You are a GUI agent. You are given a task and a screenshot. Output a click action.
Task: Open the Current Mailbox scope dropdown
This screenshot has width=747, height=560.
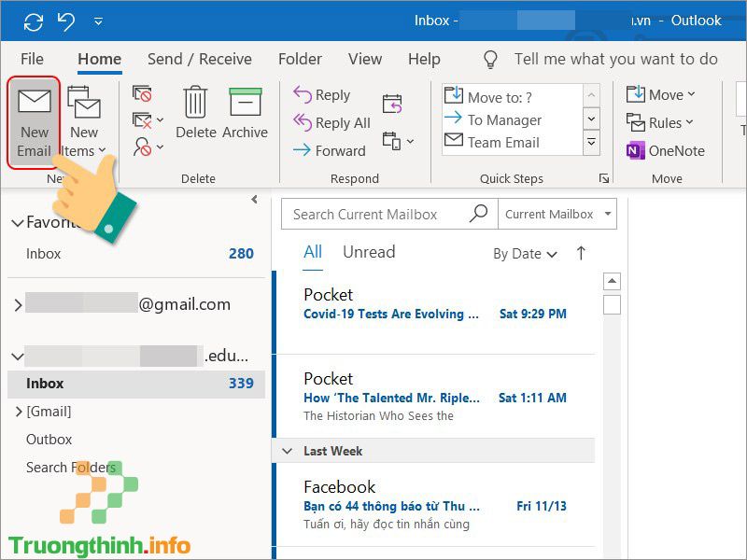557,215
